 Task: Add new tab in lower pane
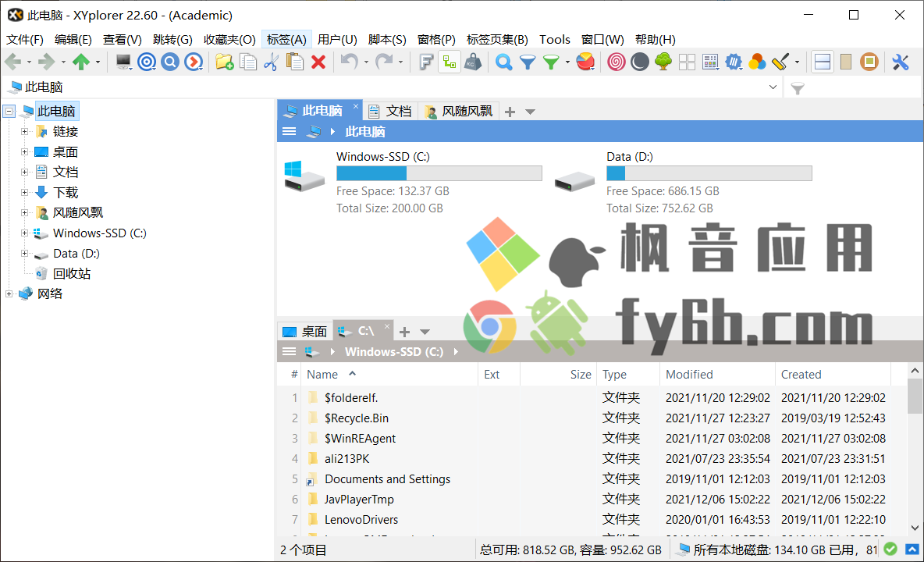pyautogui.click(x=404, y=332)
